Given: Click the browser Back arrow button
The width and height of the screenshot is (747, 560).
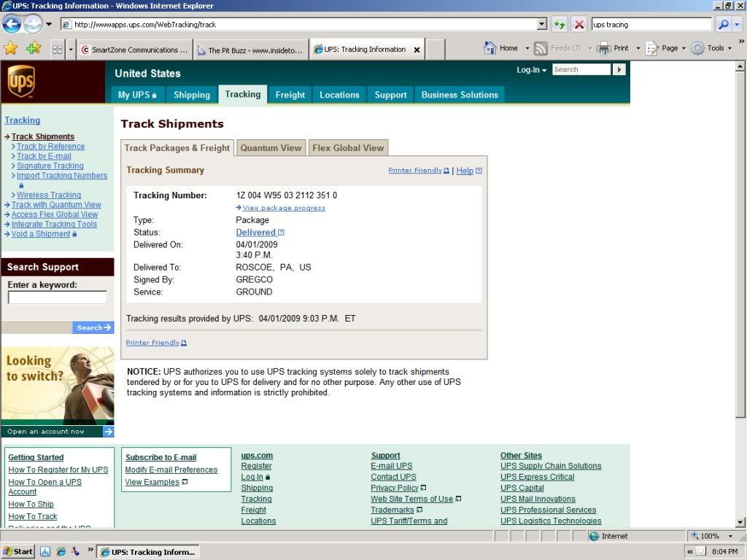Looking at the screenshot, I should click(x=12, y=24).
